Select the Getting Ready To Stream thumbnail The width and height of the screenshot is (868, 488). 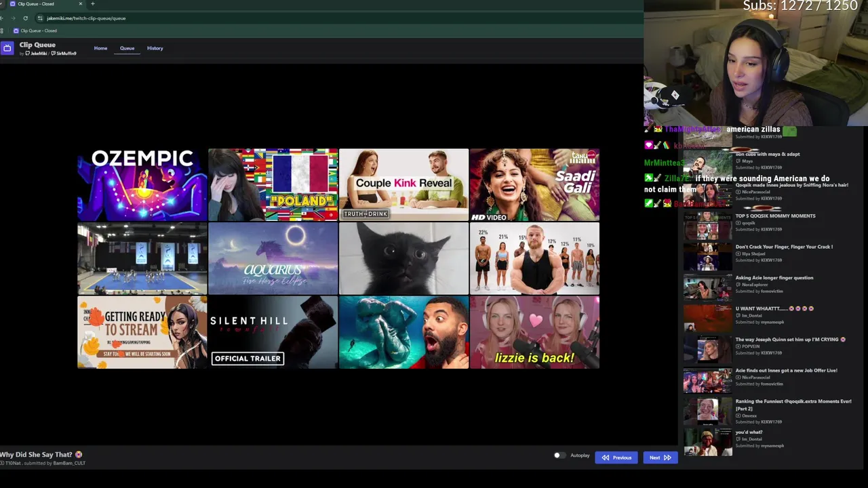point(142,332)
